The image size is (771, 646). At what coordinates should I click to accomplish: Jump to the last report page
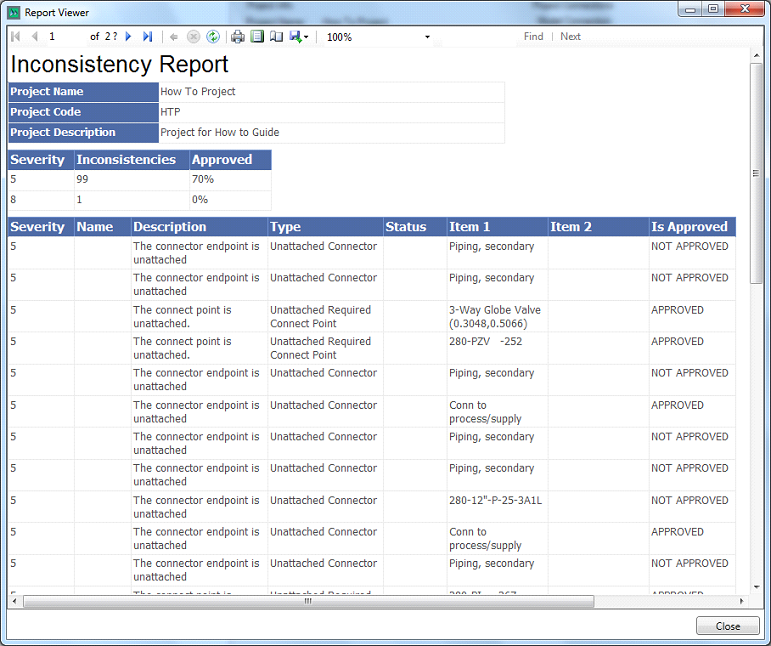click(x=147, y=37)
